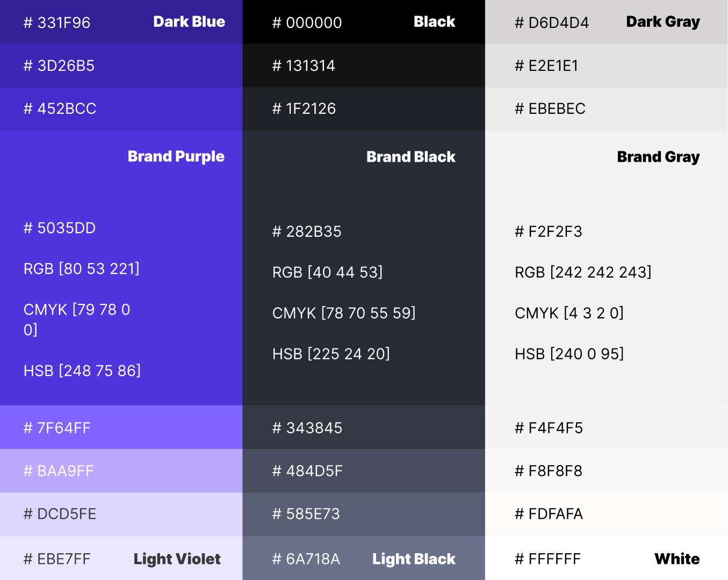This screenshot has width=728, height=580.
Task: Select the #1F2126 swatch row
Action: tap(364, 108)
